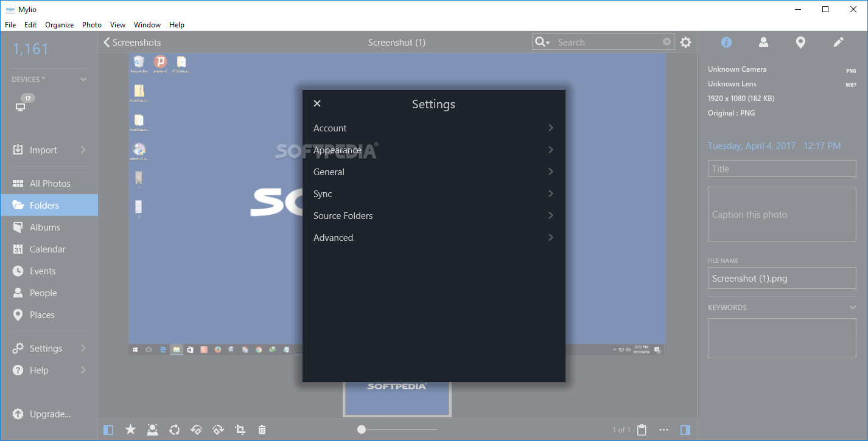This screenshot has height=441, width=868.
Task: Click the gear icon beside the search box
Action: tap(686, 43)
